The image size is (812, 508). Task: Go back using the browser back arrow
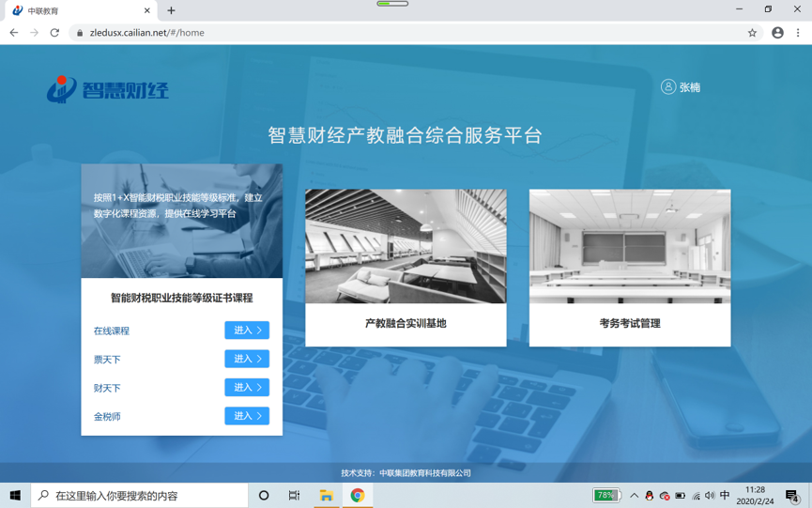point(13,33)
